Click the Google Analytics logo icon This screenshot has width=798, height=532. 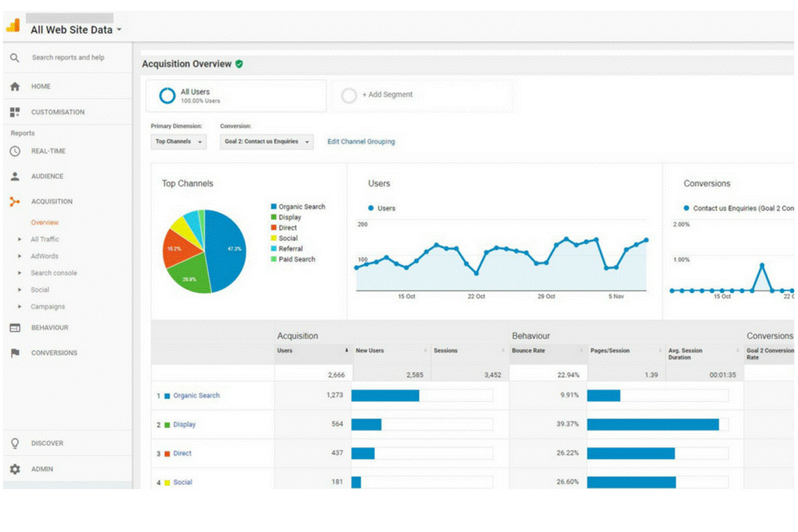click(x=13, y=26)
